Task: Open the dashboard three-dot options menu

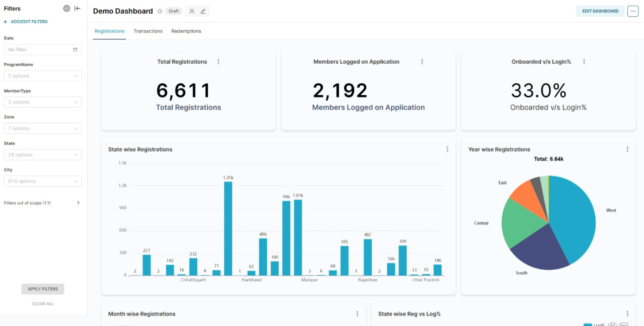Action: click(633, 11)
